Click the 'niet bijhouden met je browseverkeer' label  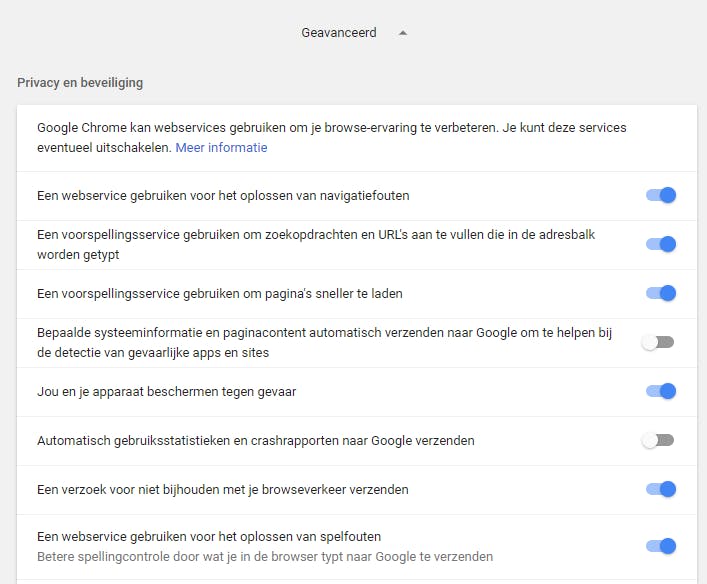(x=223, y=489)
